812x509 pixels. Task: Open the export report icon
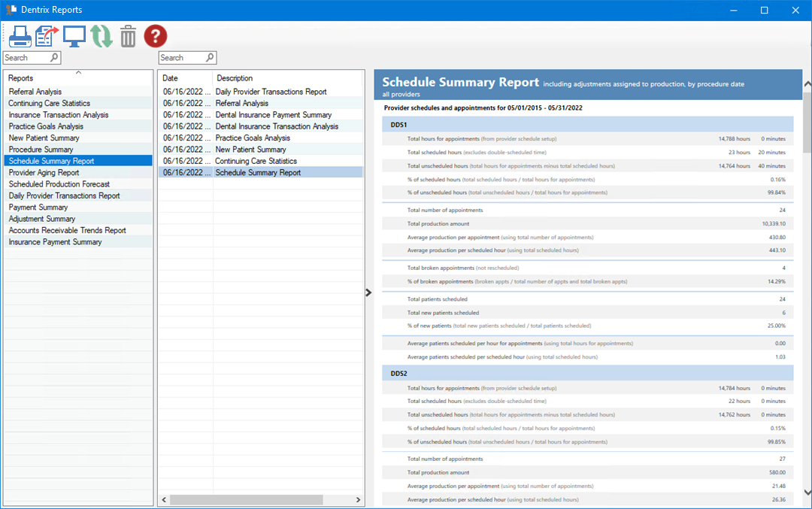coord(47,35)
